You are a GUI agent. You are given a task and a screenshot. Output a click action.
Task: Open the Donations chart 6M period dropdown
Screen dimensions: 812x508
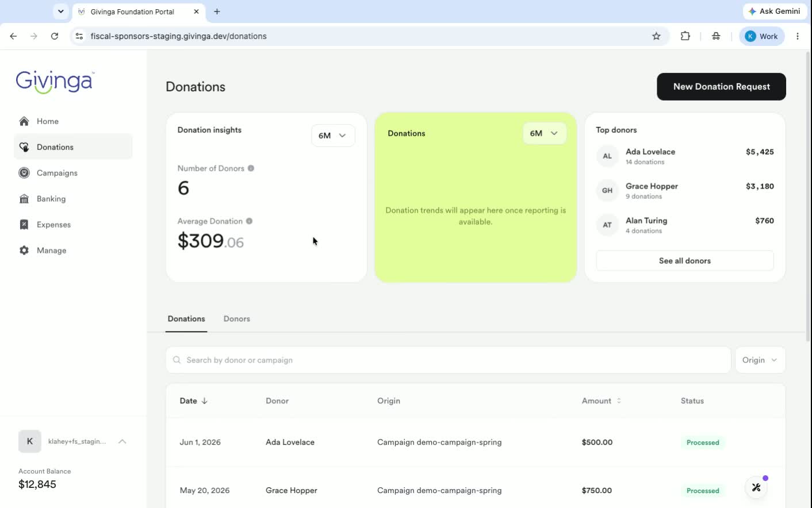point(544,133)
